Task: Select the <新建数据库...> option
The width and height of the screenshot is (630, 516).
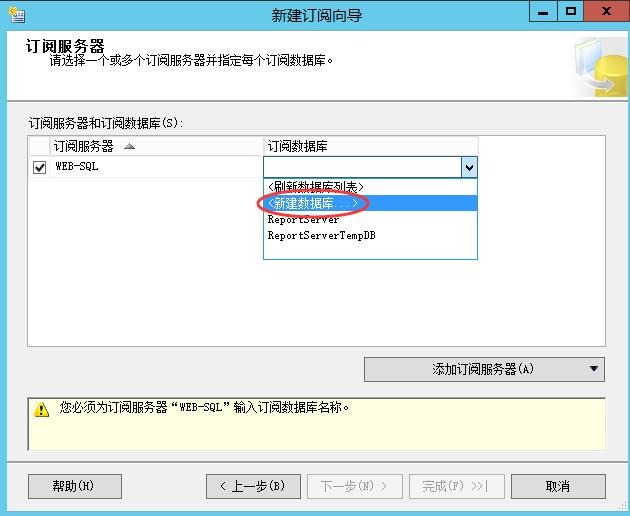Action: tap(313, 203)
